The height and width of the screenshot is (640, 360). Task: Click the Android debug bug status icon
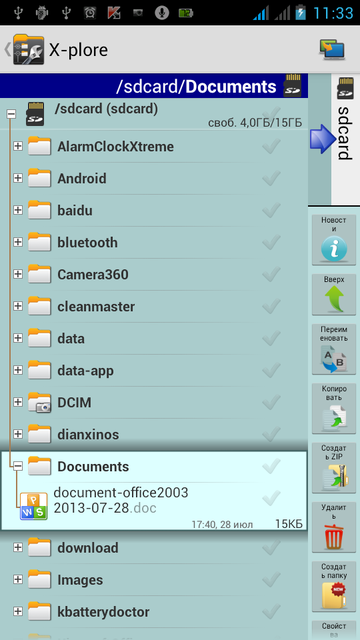[x=42, y=13]
